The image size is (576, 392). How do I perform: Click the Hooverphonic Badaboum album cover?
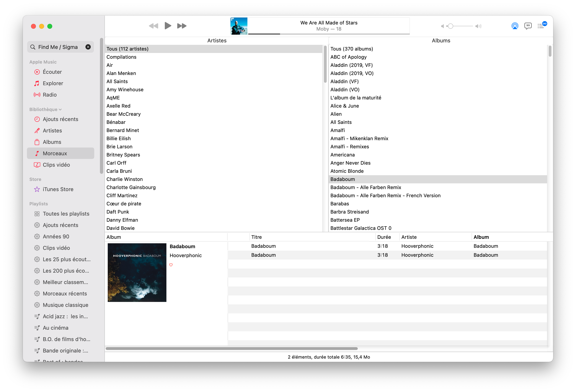point(137,272)
